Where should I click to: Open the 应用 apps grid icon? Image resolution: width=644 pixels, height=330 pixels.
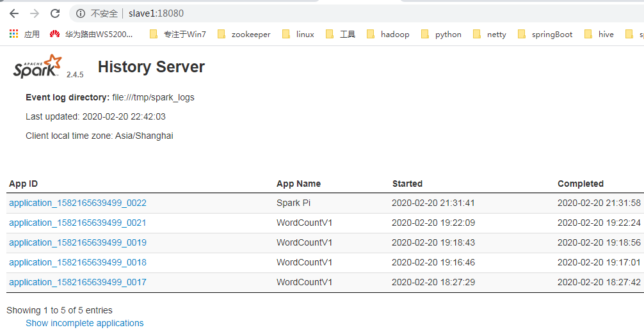(14, 34)
